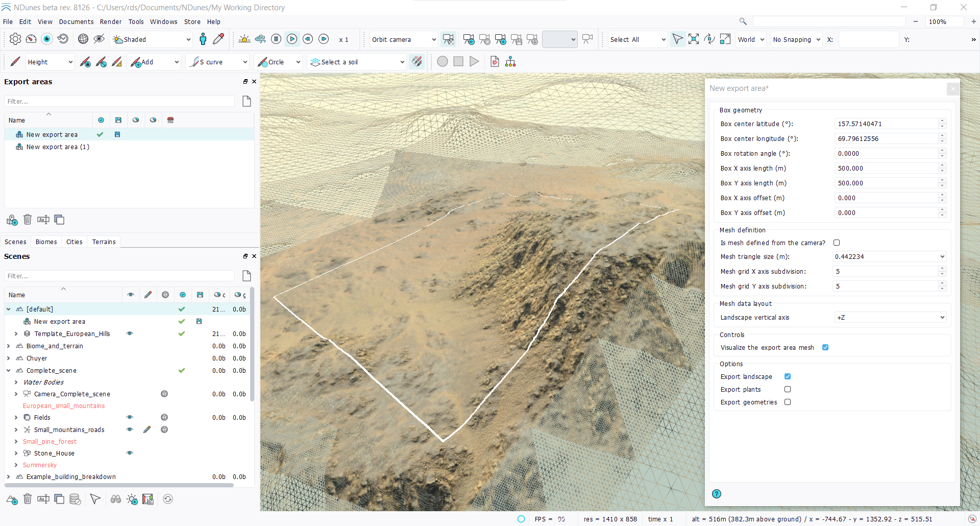Click the new document icon beside Export areas filter
The image size is (980, 526).
pos(247,101)
